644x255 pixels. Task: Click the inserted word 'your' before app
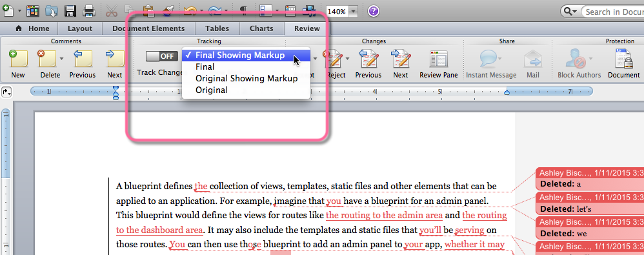(414, 245)
